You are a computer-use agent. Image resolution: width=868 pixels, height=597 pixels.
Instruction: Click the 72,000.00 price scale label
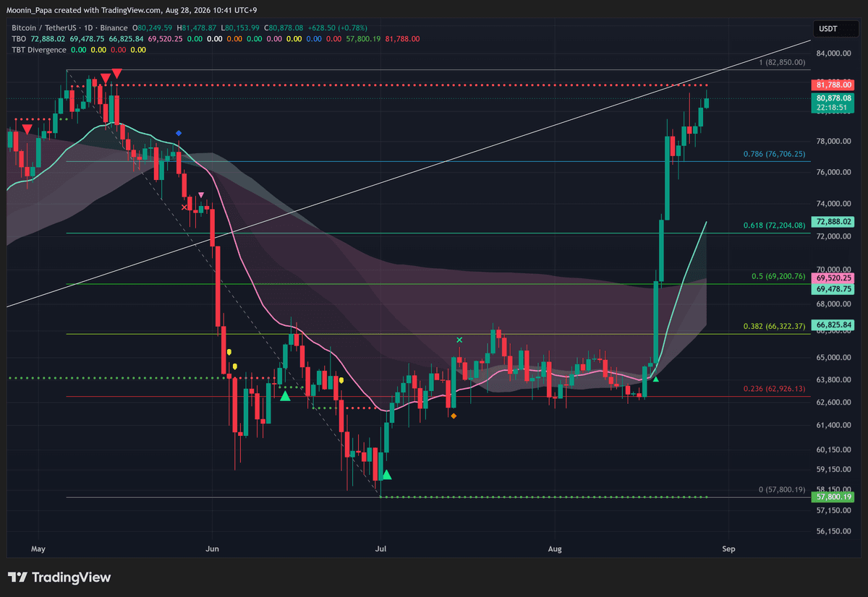tap(834, 237)
